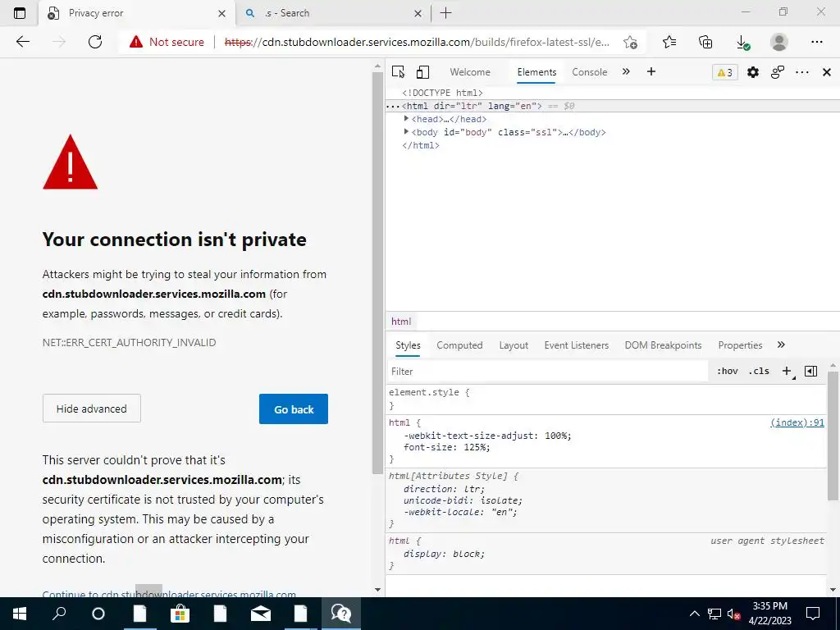This screenshot has width=840, height=630.
Task: Select the Search browser tab
Action: 333,13
